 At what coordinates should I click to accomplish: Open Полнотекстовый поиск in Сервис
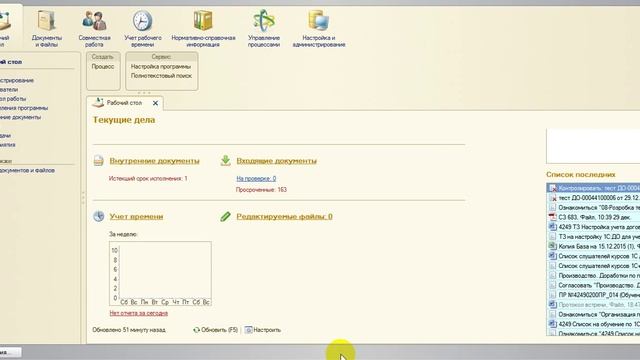tap(161, 76)
